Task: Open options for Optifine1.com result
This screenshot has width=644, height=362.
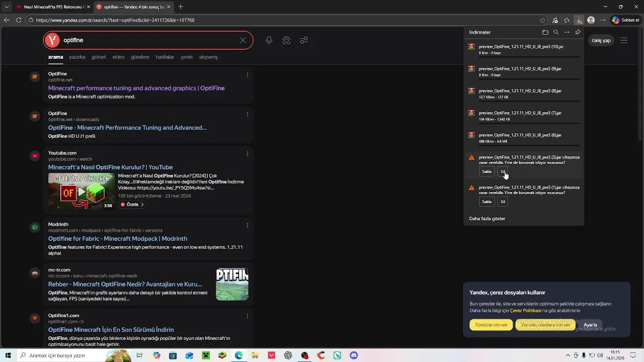Action: 247,316
